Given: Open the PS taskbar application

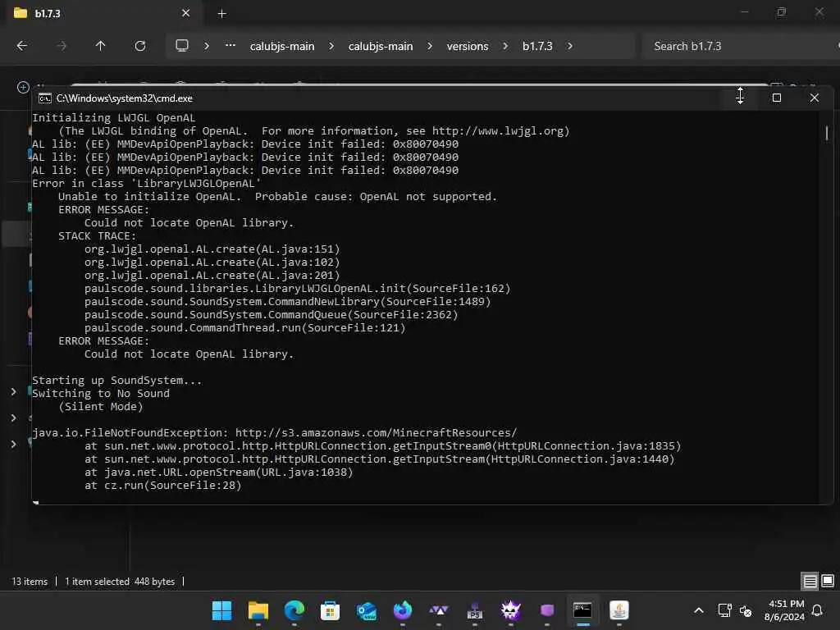Looking at the screenshot, I should point(475,610).
